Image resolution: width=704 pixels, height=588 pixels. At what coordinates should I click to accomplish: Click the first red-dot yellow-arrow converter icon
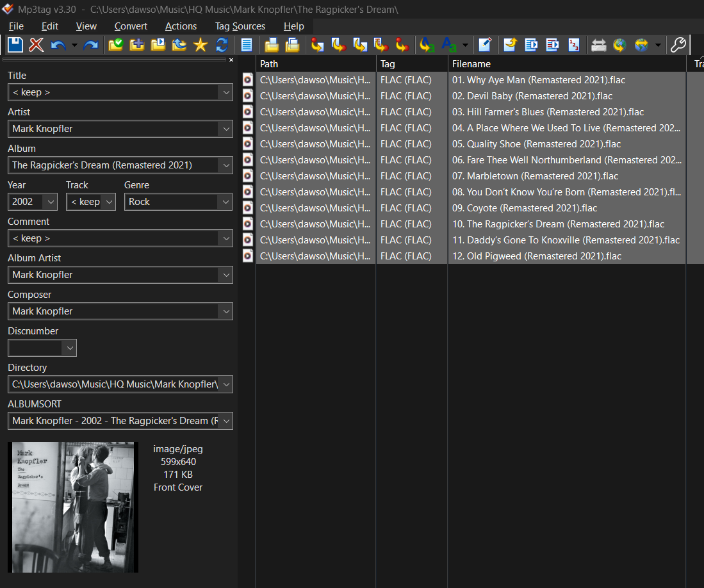318,45
